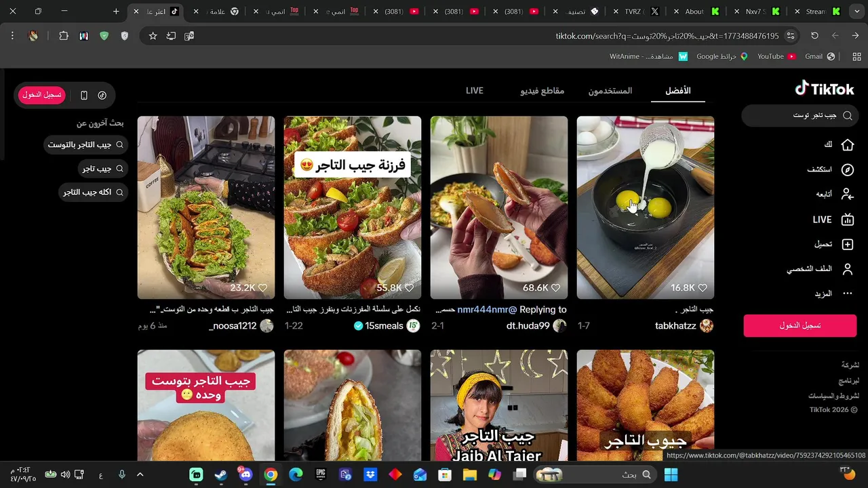Click the circular icon left of phone icon
Image resolution: width=868 pixels, height=488 pixels.
click(x=102, y=96)
